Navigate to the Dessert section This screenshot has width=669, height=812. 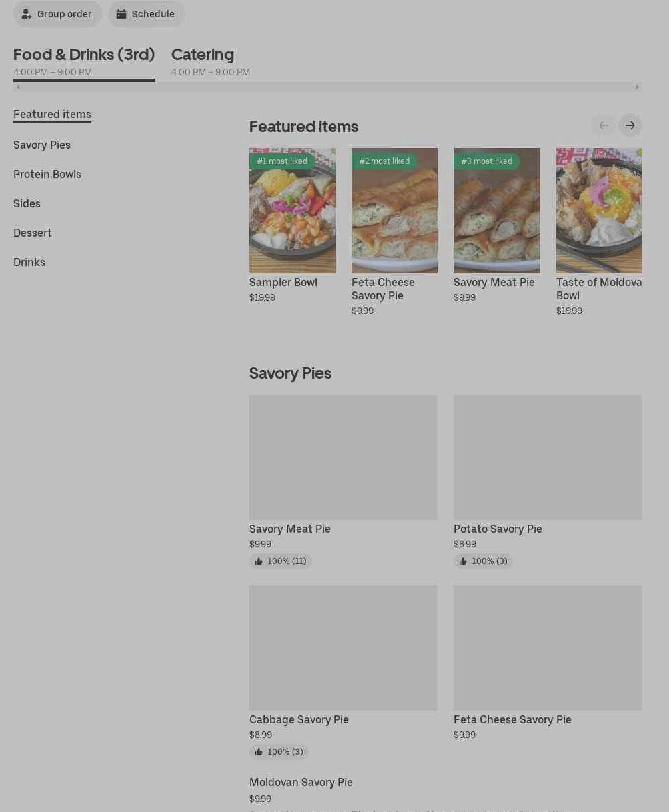pos(33,233)
